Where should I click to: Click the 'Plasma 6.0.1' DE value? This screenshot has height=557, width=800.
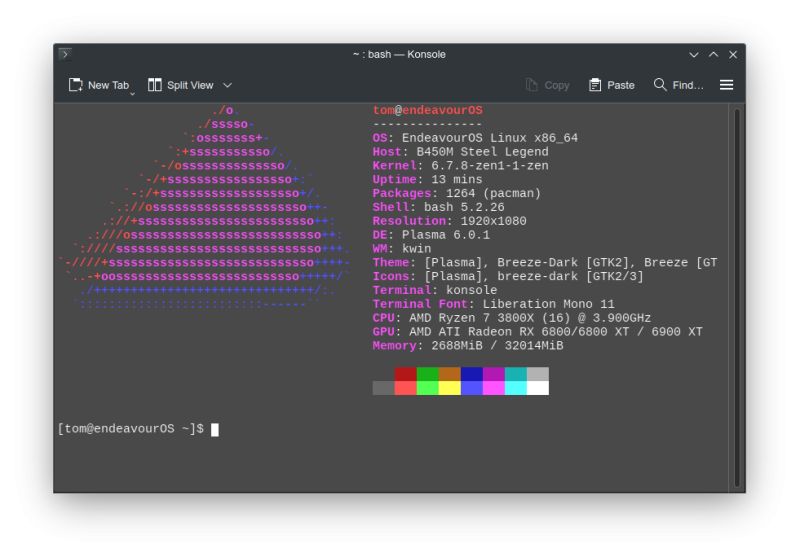[446, 235]
